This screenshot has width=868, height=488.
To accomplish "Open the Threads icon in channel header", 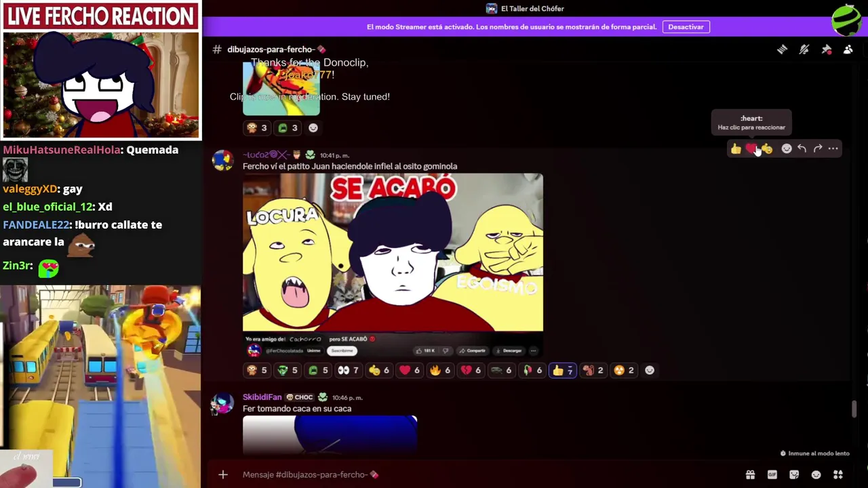I will tap(782, 49).
